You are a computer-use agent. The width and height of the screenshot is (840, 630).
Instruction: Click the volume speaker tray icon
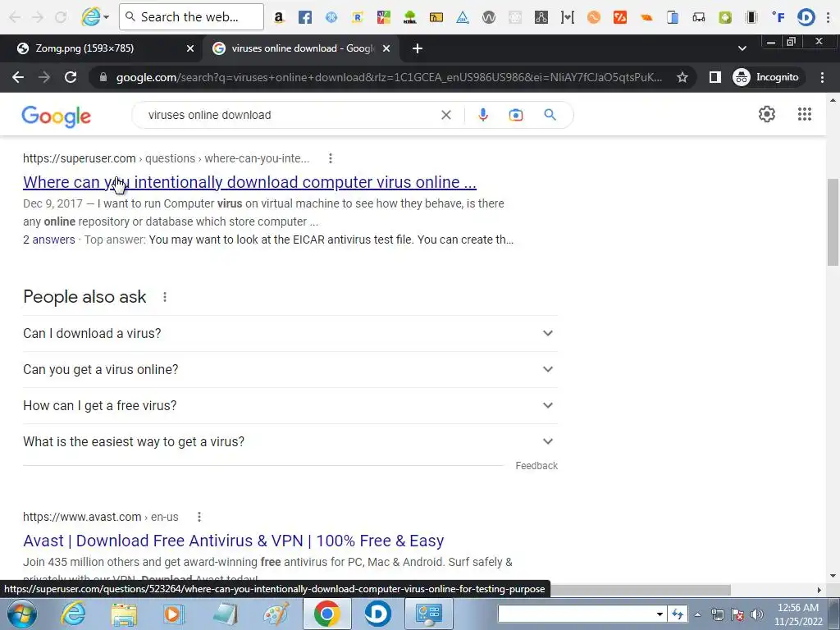tap(756, 614)
